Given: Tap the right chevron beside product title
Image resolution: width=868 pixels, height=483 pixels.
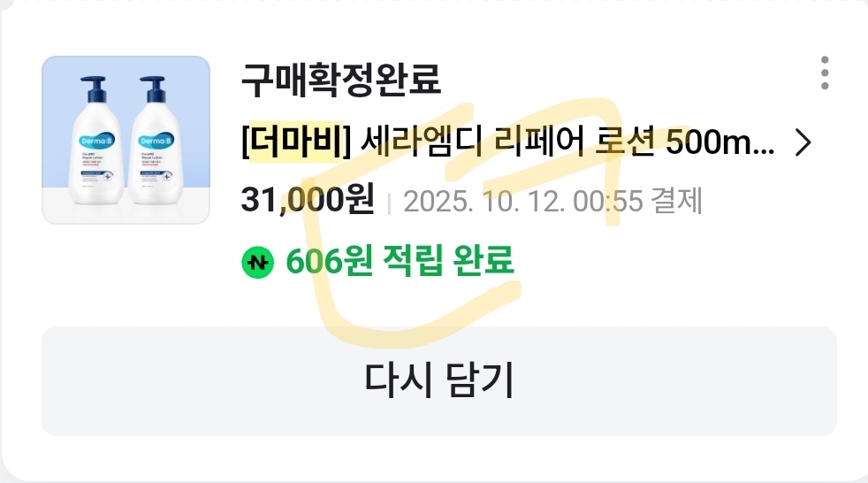Looking at the screenshot, I should pyautogui.click(x=803, y=143).
